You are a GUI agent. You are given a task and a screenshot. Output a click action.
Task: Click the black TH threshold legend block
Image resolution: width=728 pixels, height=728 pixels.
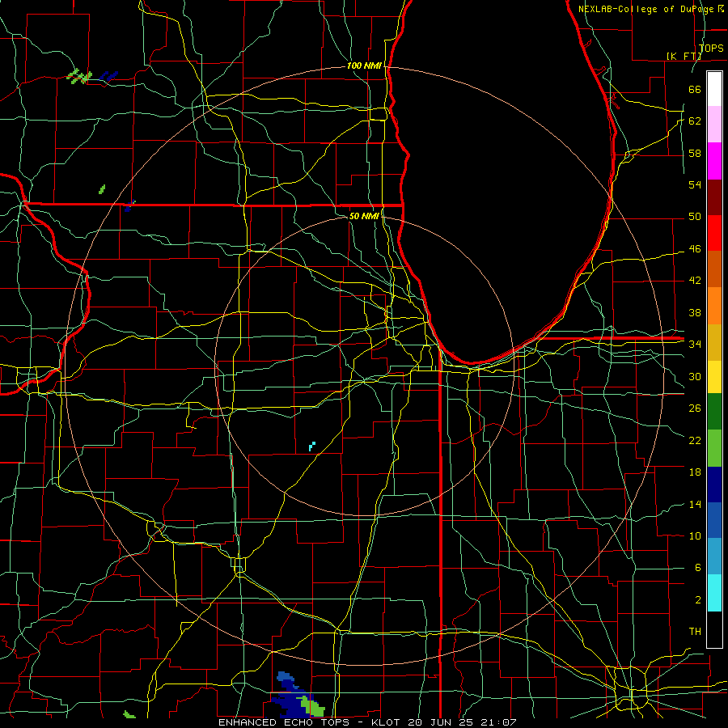(714, 629)
